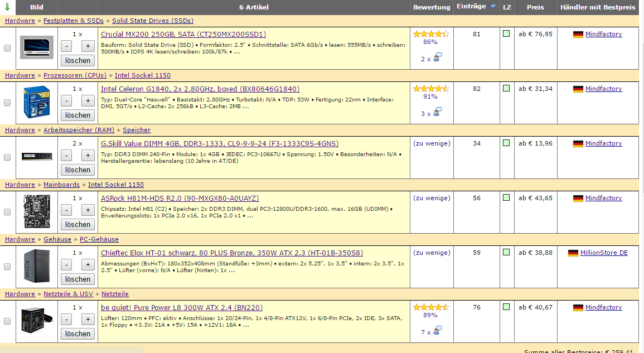Select the Crucial MX200 row checkbox
This screenshot has height=353, width=644.
[x=7, y=48]
